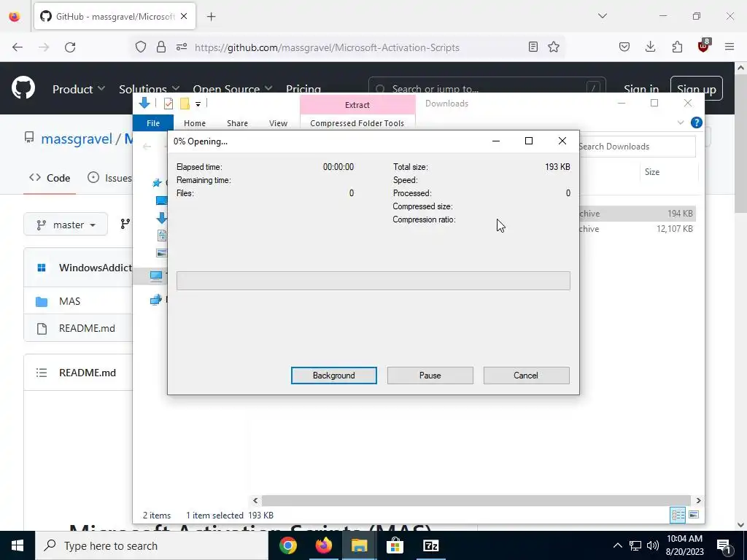747x560 pixels.
Task: Click the Explorer Help question mark icon
Action: (x=696, y=122)
